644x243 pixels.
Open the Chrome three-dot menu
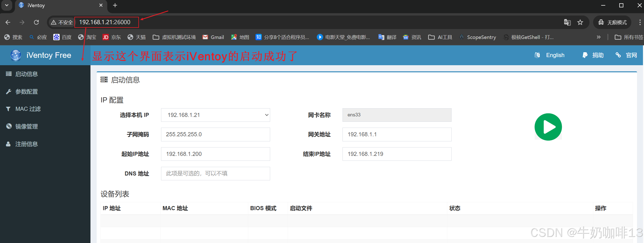[x=640, y=22]
